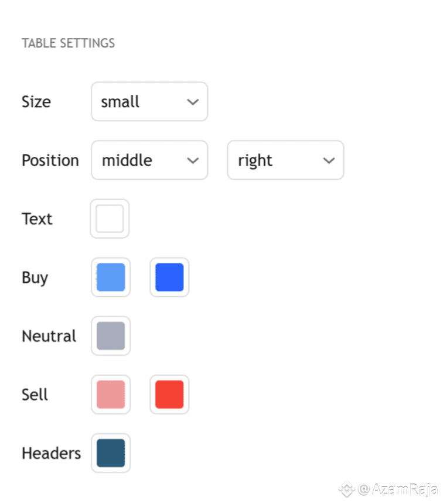Screen dimensions: 443x504
Task: Open the Size dropdown set to small
Action: click(x=149, y=102)
